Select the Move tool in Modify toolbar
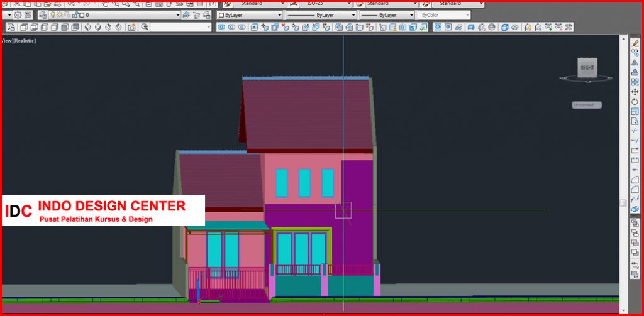The height and width of the screenshot is (316, 644). click(635, 92)
